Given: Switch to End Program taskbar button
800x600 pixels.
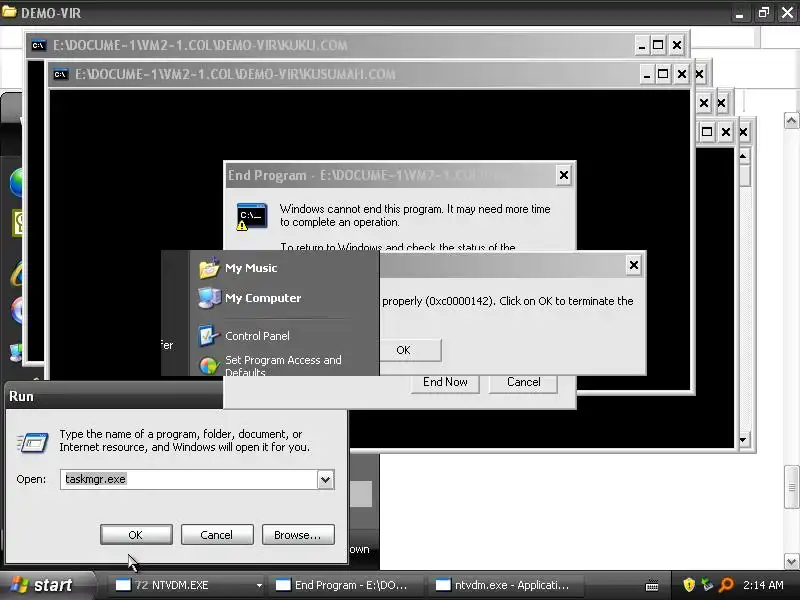Looking at the screenshot, I should click(x=345, y=585).
